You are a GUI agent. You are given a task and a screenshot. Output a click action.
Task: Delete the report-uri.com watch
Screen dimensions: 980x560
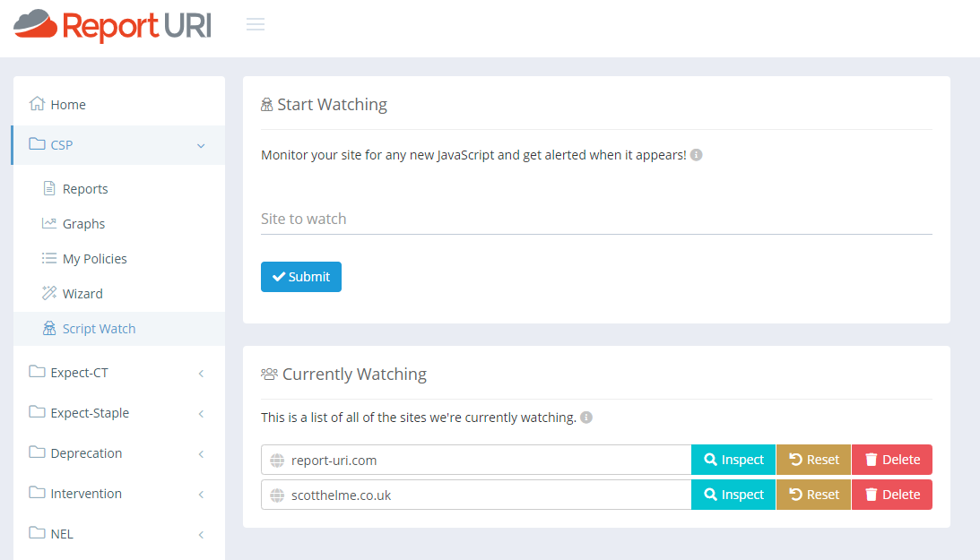pyautogui.click(x=892, y=460)
